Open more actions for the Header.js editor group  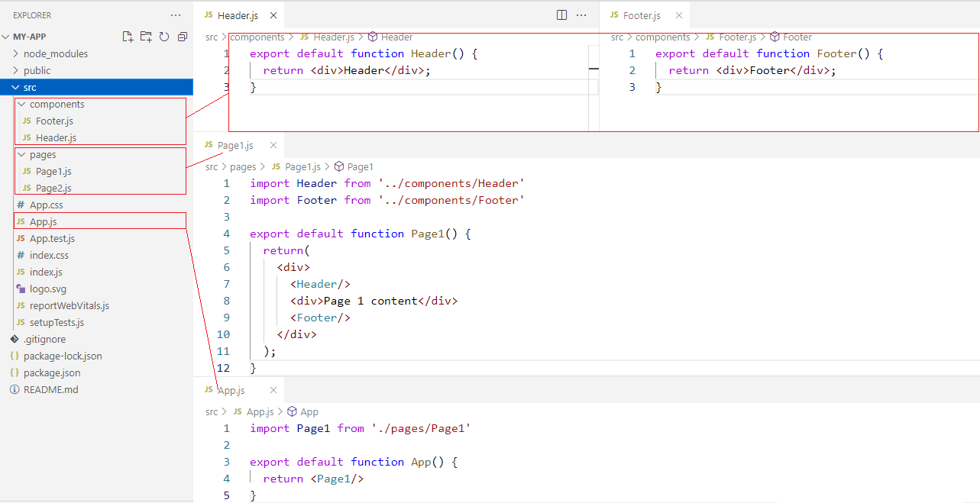pyautogui.click(x=581, y=15)
